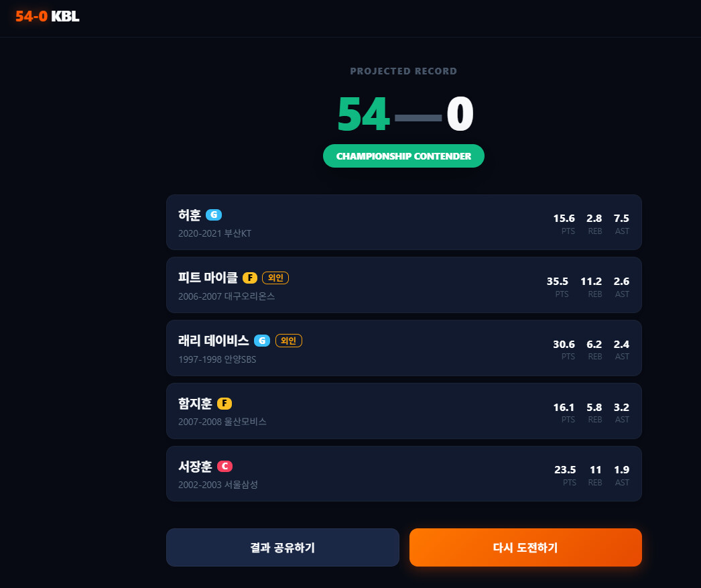Screen dimensions: 701x588
Task: Select the 허훈 player name
Action: click(x=190, y=215)
